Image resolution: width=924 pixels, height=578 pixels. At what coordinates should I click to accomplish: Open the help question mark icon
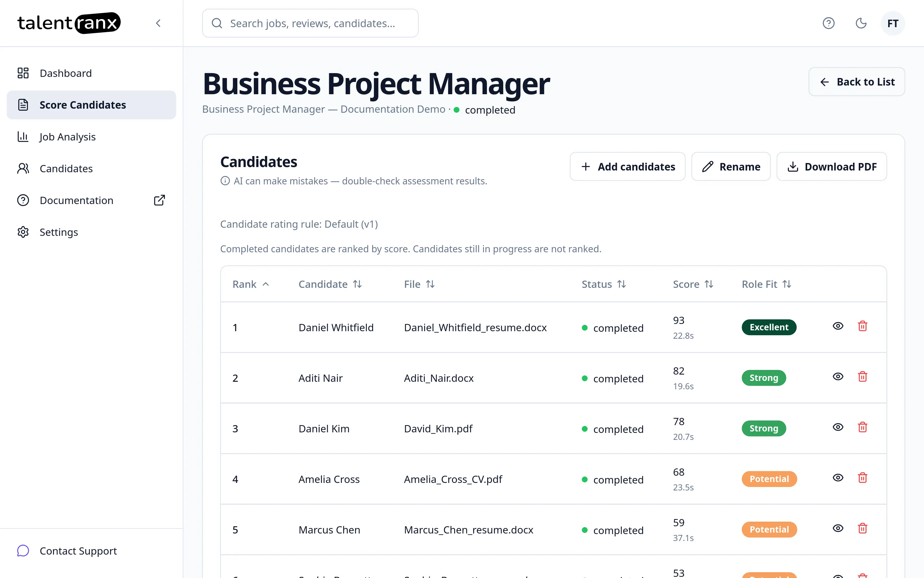tap(828, 23)
